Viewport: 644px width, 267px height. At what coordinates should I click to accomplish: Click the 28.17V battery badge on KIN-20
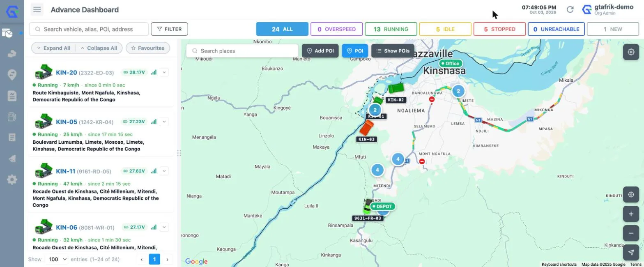point(134,72)
